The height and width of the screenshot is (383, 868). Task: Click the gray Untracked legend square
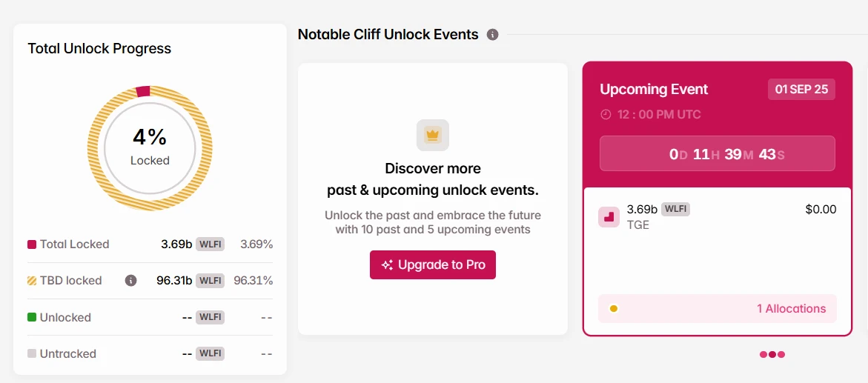(32, 353)
